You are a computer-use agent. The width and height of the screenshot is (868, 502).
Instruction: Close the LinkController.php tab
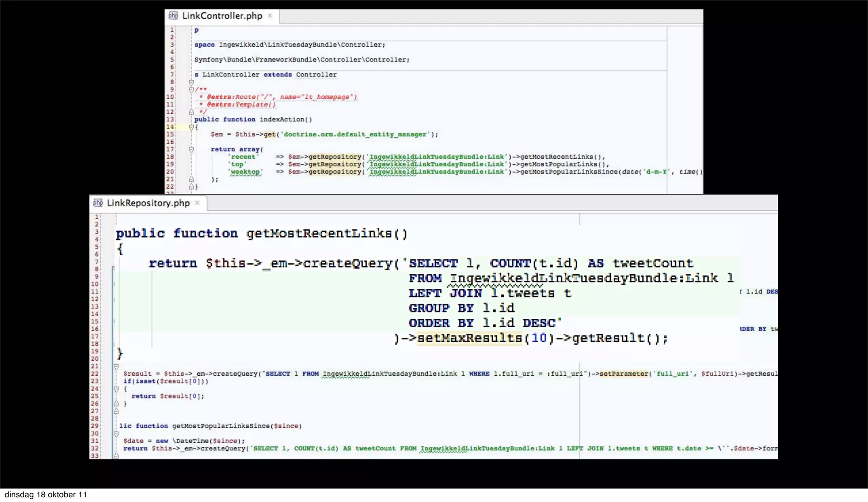pos(270,16)
